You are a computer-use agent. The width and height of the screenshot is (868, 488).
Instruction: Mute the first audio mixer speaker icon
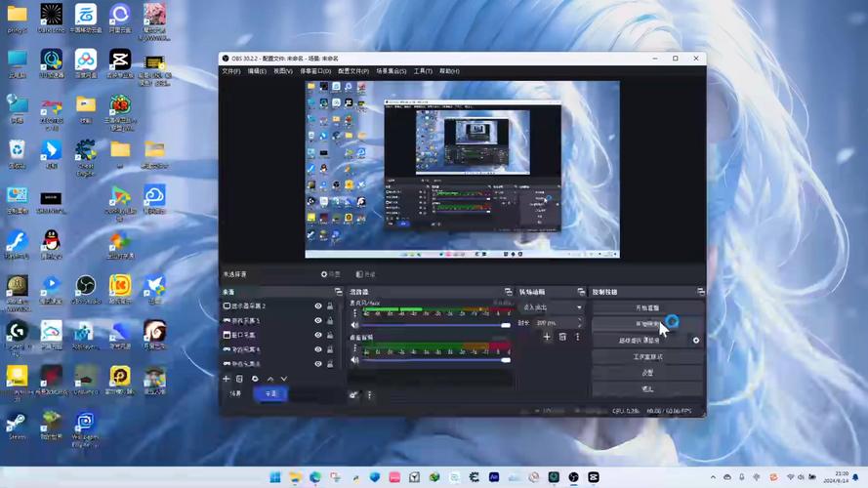click(x=354, y=325)
